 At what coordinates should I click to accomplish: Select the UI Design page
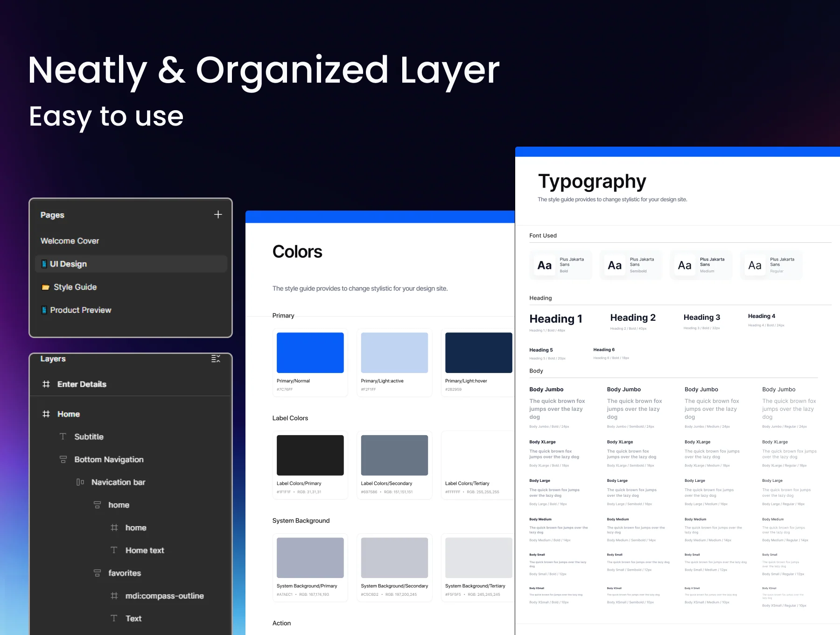pos(131,264)
